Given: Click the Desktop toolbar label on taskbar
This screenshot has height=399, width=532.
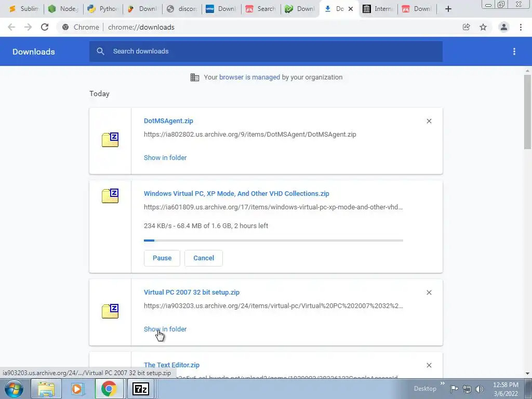Looking at the screenshot, I should pos(425,389).
